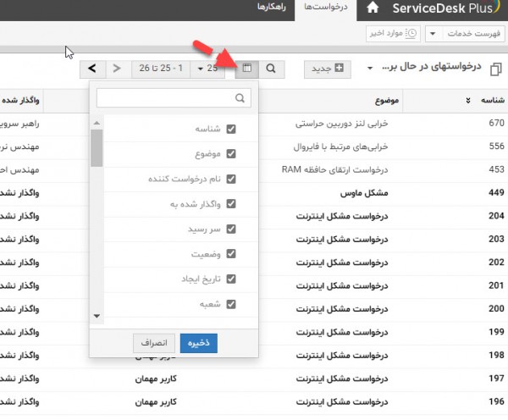Click magnifier icon inside column search box

click(240, 98)
